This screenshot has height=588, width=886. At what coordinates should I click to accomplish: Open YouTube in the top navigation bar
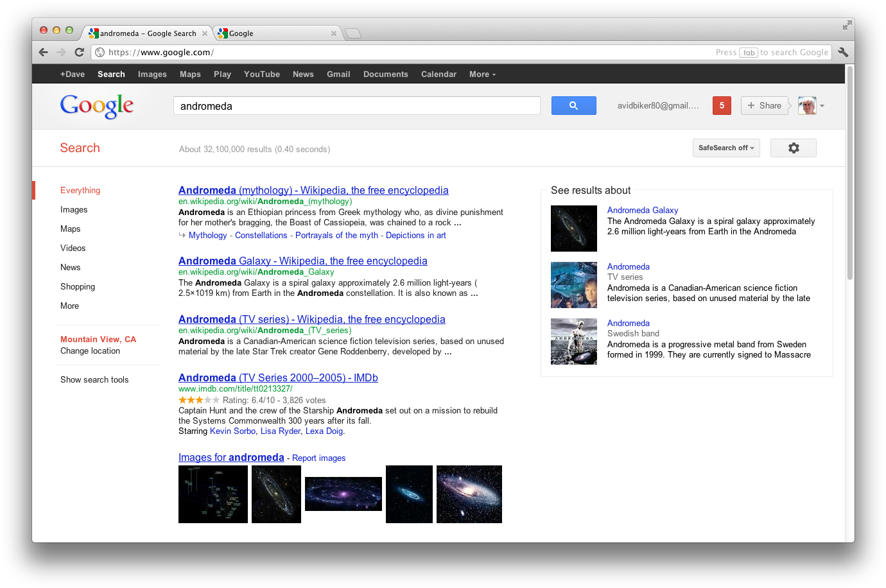[x=262, y=74]
